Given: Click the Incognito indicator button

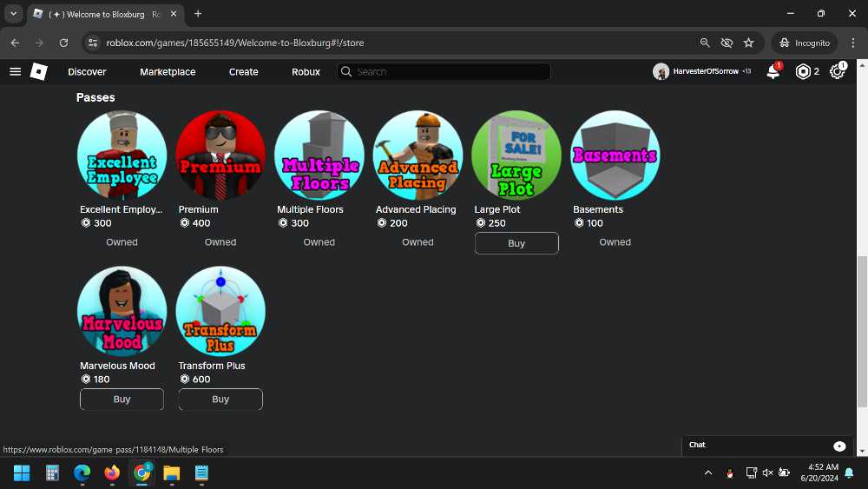Looking at the screenshot, I should pos(805,43).
